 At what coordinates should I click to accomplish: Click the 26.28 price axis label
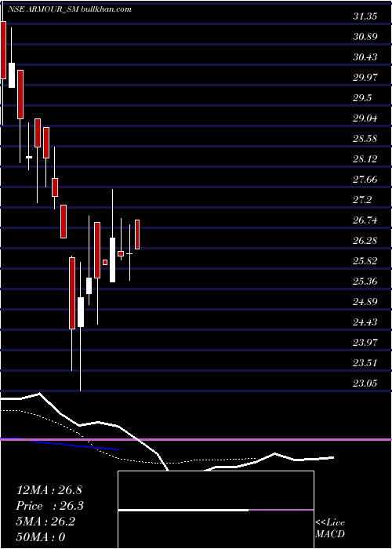365,240
